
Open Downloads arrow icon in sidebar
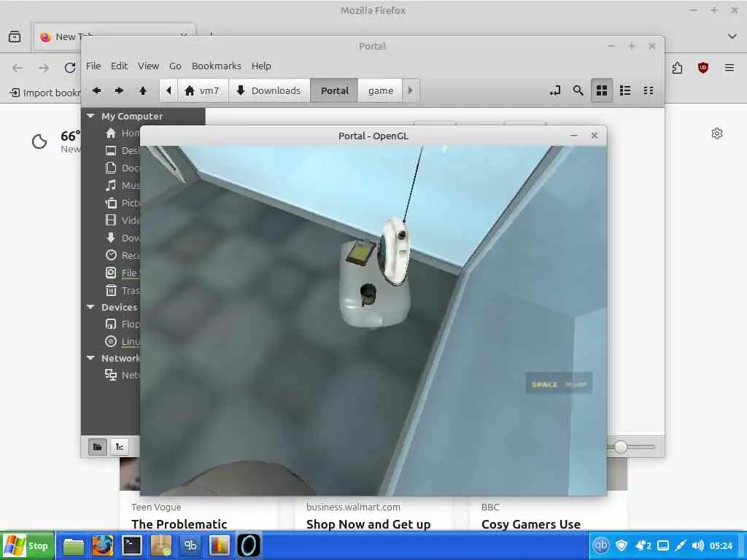[x=111, y=238]
